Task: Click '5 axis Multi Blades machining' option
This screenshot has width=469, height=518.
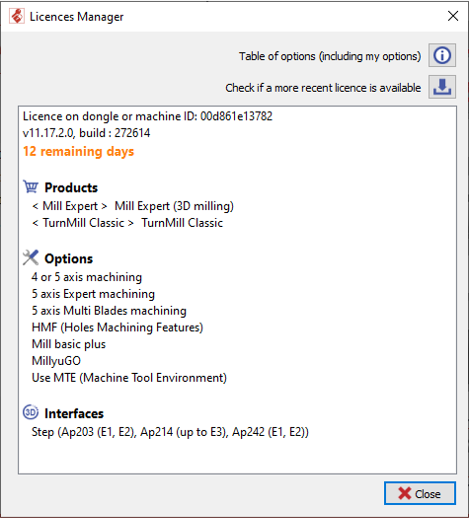Action: [x=109, y=311]
